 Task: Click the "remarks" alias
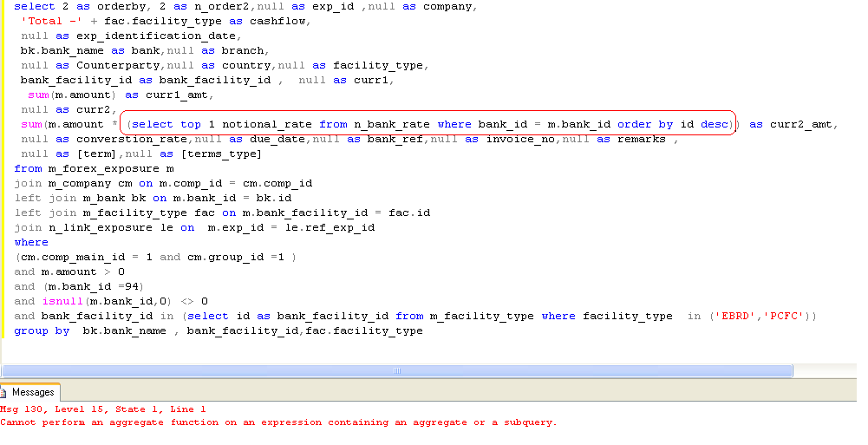[x=642, y=139]
